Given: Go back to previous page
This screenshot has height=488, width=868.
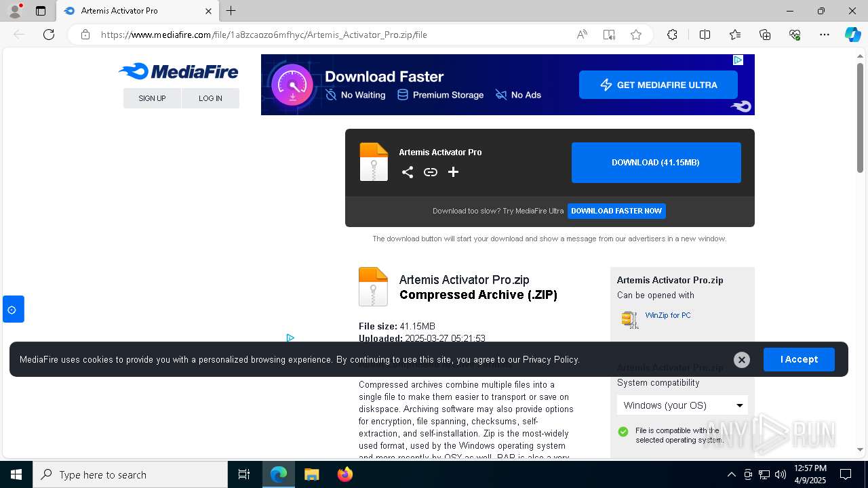Looking at the screenshot, I should [19, 35].
